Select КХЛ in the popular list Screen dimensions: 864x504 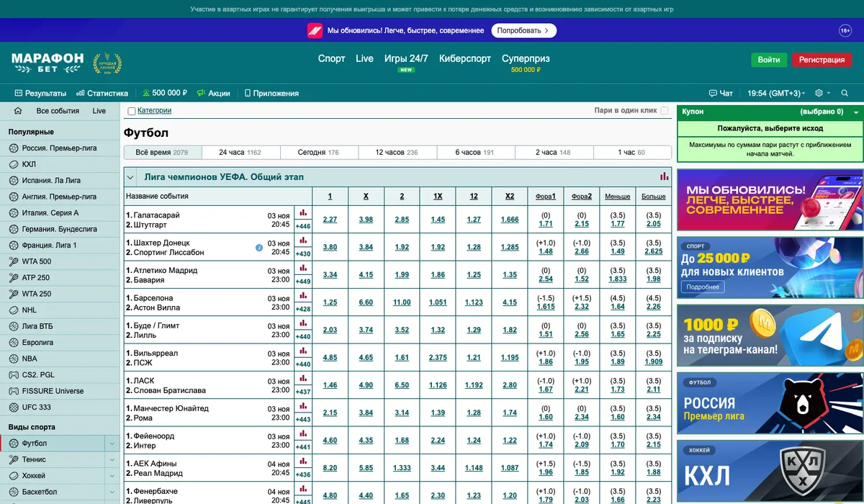coord(60,164)
